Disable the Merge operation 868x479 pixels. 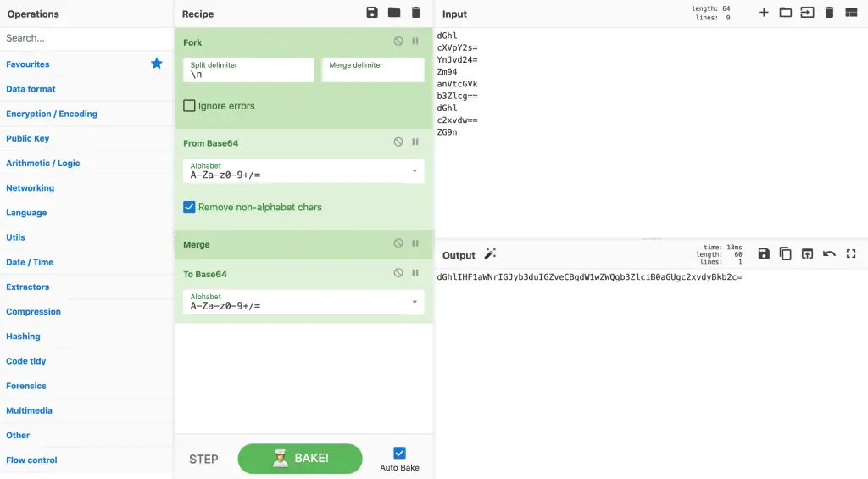(398, 243)
